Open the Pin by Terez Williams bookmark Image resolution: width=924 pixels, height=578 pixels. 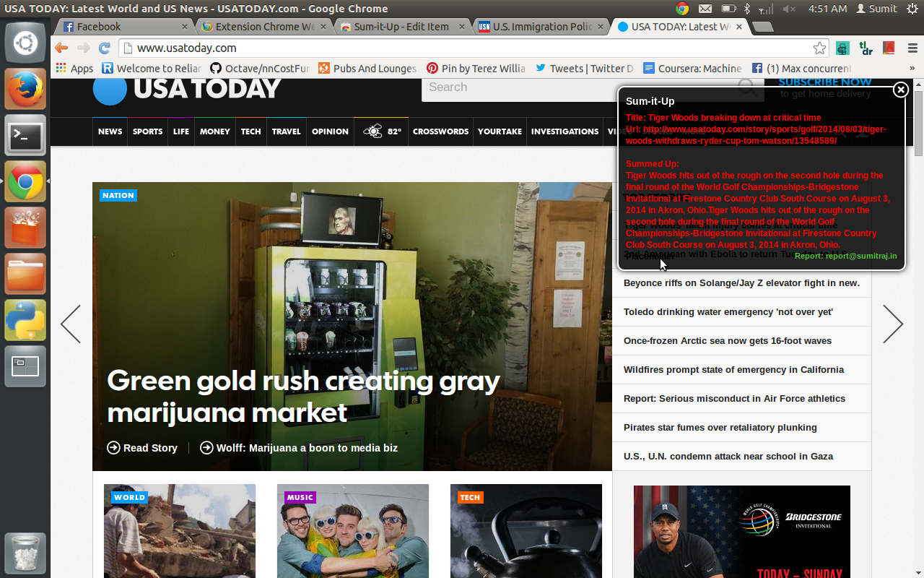tap(476, 69)
